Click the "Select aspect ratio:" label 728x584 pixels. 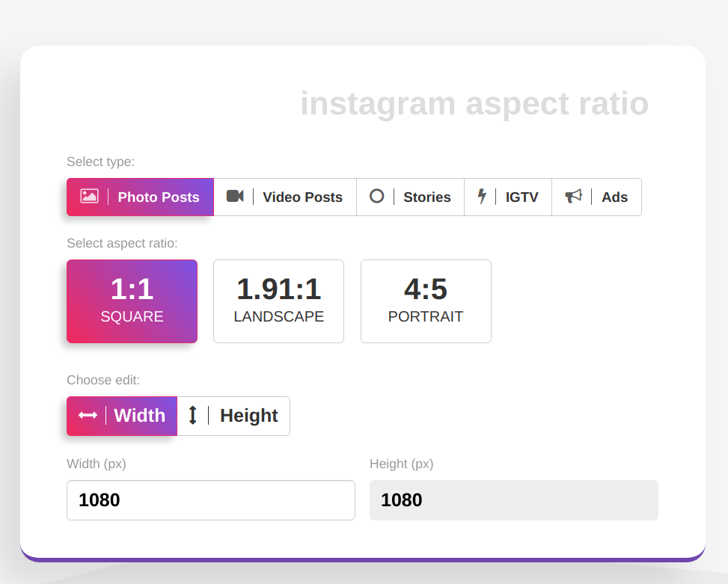tap(122, 244)
